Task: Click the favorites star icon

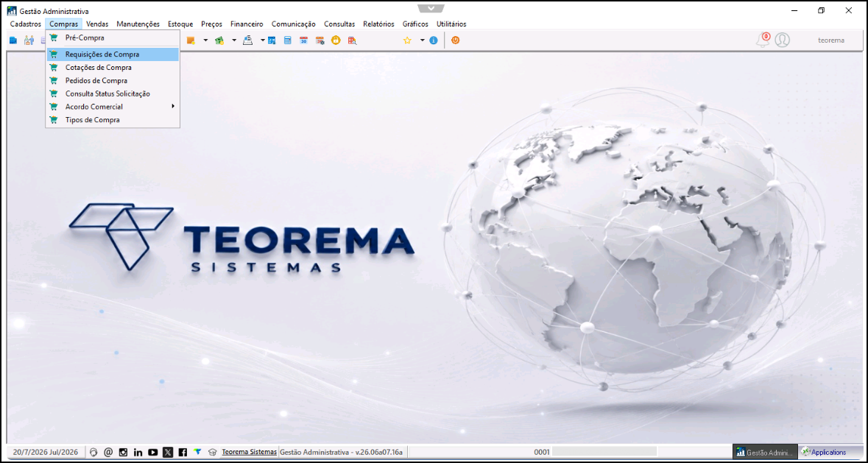Action: tap(407, 40)
